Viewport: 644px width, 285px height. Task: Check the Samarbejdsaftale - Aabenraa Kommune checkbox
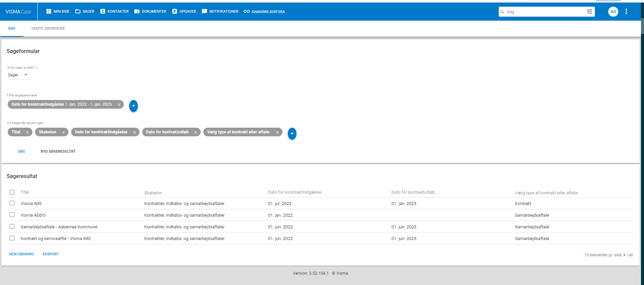click(12, 226)
